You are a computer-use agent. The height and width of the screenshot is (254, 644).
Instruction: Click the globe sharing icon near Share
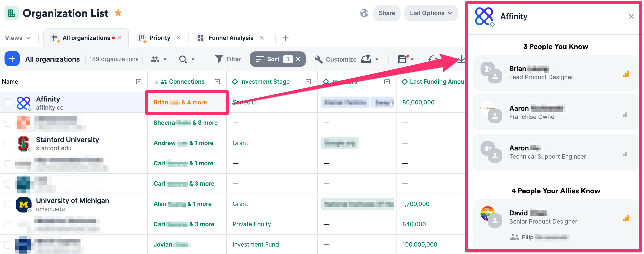point(364,13)
